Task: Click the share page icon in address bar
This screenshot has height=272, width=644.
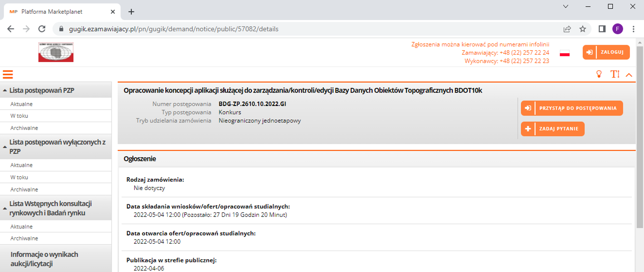Action: [567, 29]
